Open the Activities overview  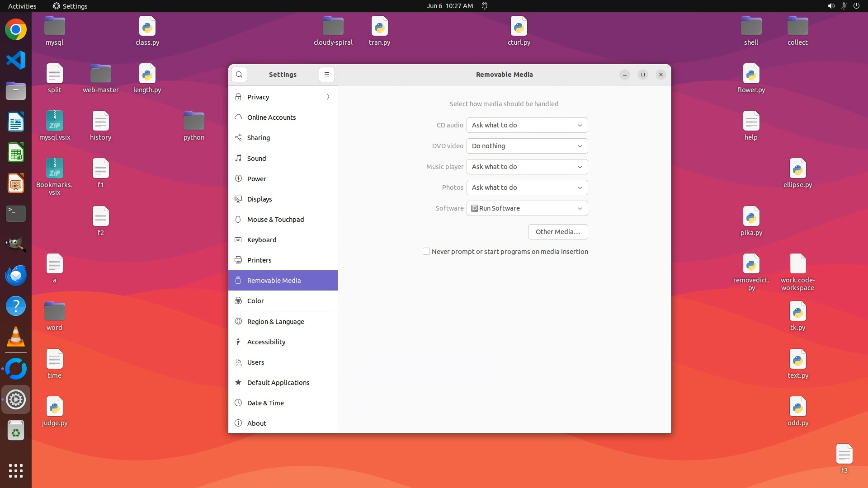coord(22,6)
